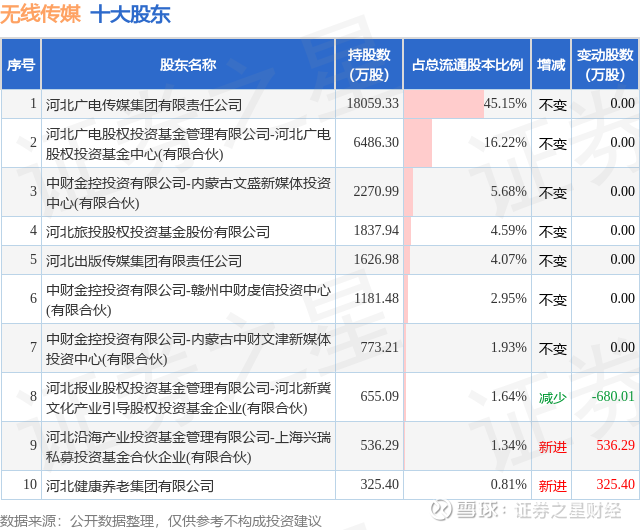Click the red 325.40 change value
This screenshot has height=530, width=640.
(x=616, y=484)
